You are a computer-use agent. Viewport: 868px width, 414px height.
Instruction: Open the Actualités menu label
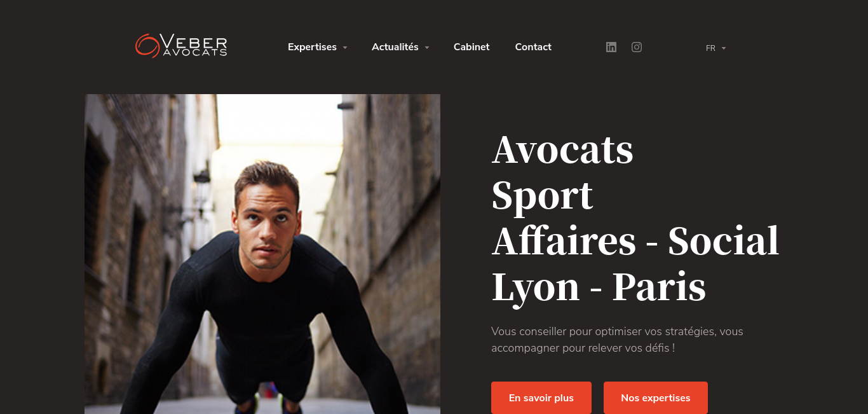click(x=395, y=47)
